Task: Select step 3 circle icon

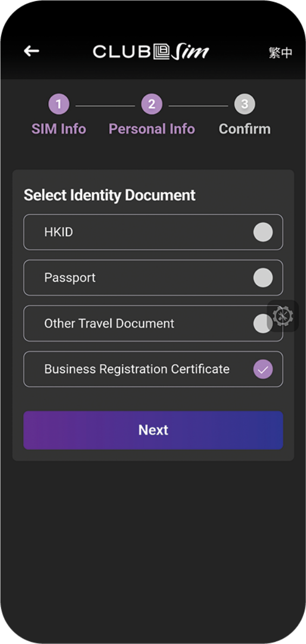Action: (244, 104)
